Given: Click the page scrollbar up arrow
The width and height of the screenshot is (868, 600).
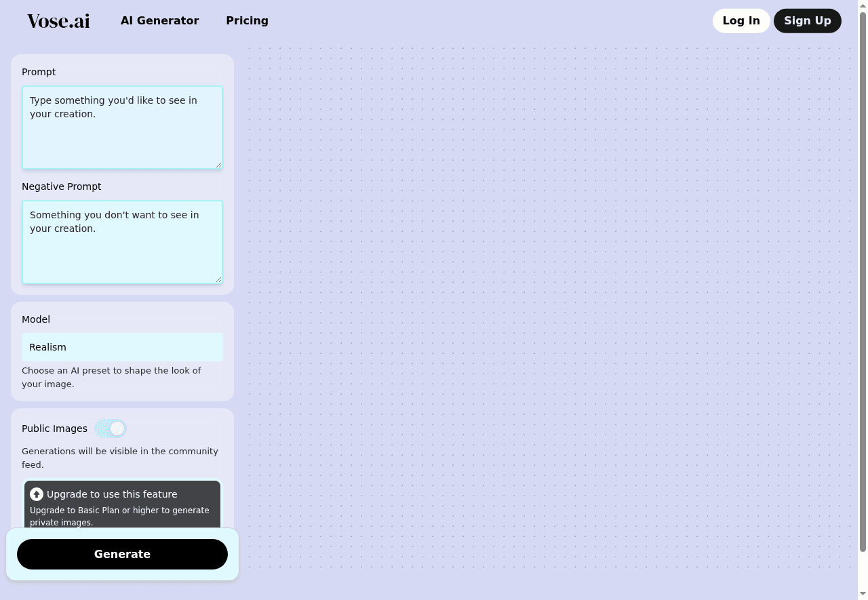Looking at the screenshot, I should (x=863, y=5).
